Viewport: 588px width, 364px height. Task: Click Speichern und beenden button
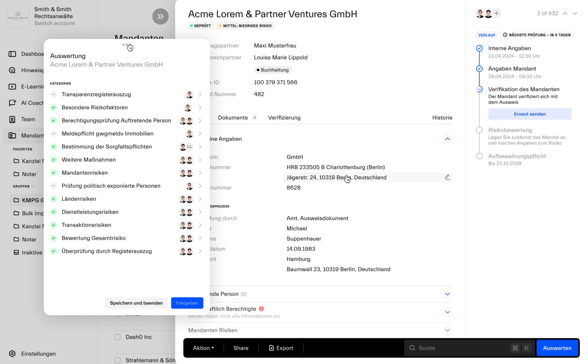(136, 303)
